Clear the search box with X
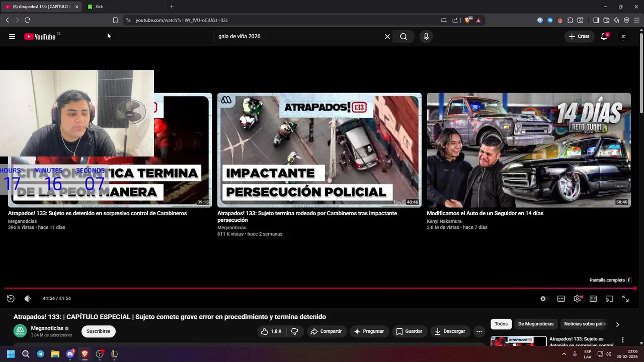Screen dimensions: 644x362 click(387, 36)
